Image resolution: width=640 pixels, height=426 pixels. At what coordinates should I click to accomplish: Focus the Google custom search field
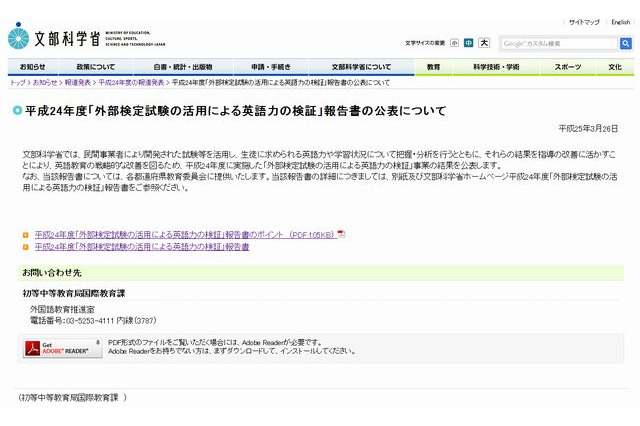pos(559,43)
